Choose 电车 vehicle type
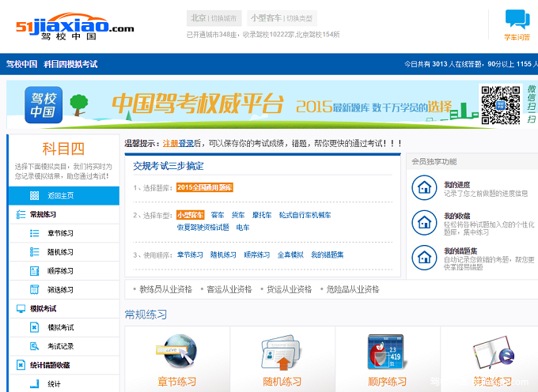Image resolution: width=538 pixels, height=392 pixels. (243, 228)
